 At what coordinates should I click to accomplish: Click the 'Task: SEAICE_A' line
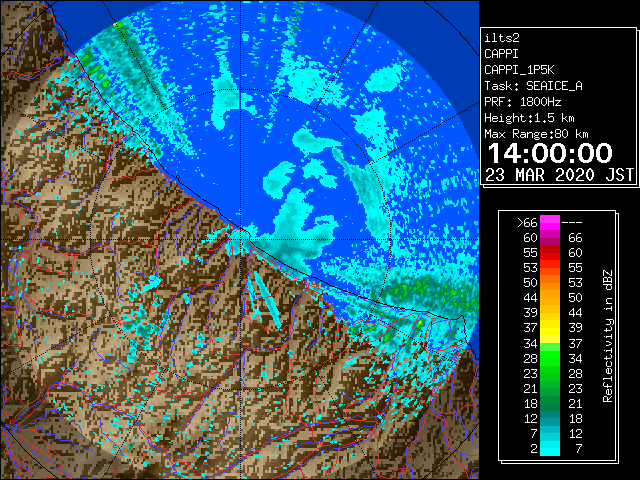click(533, 86)
